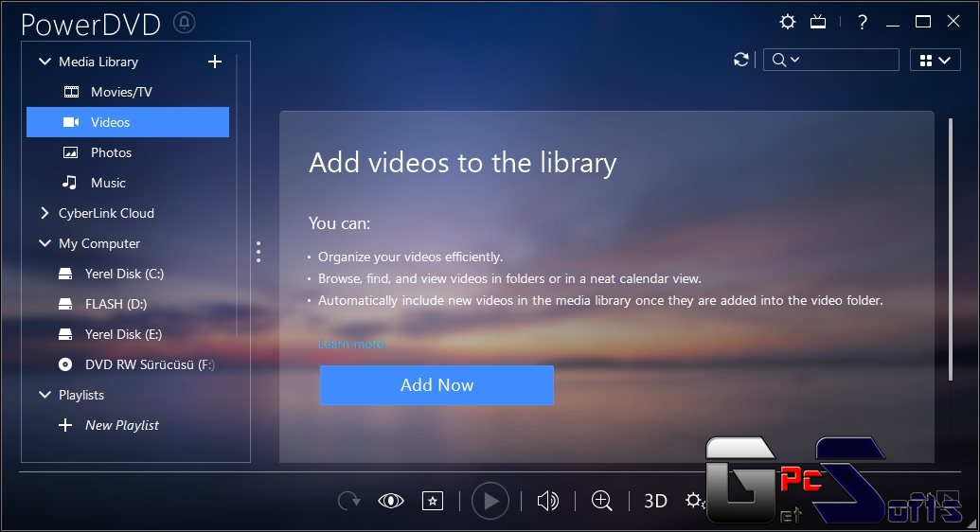The image size is (980, 532).
Task: Click the My Computer label
Action: coord(99,243)
